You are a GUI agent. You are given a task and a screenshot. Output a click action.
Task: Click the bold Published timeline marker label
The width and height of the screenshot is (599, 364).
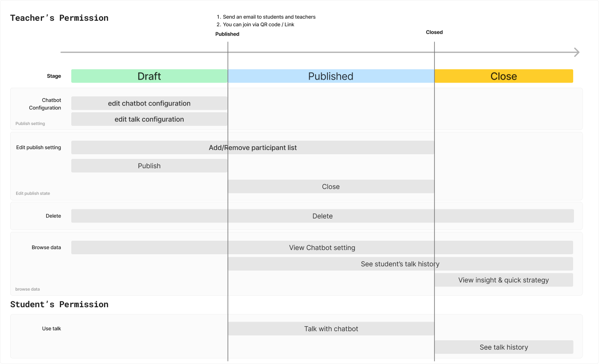(x=227, y=34)
